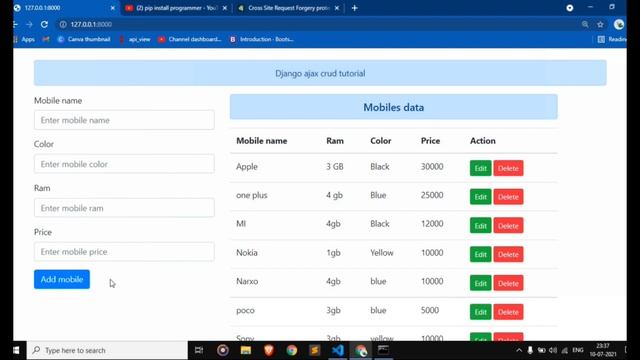The image size is (640, 360).
Task: Open the Channel dashboard bookmark
Action: coord(190,39)
